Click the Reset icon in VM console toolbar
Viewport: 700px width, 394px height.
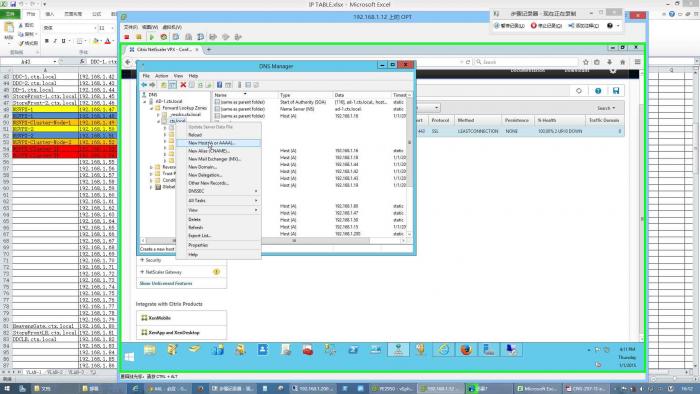point(164,37)
